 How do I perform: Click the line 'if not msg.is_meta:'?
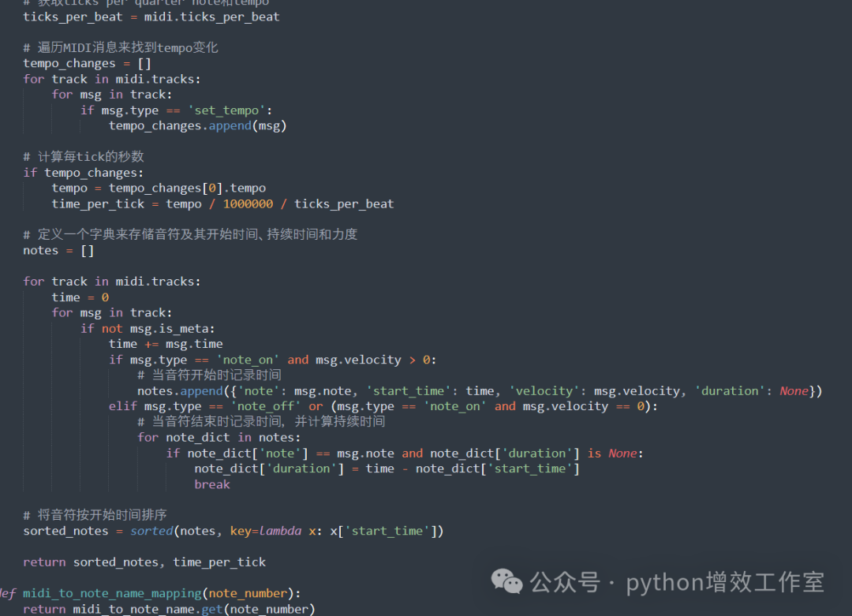(x=148, y=329)
